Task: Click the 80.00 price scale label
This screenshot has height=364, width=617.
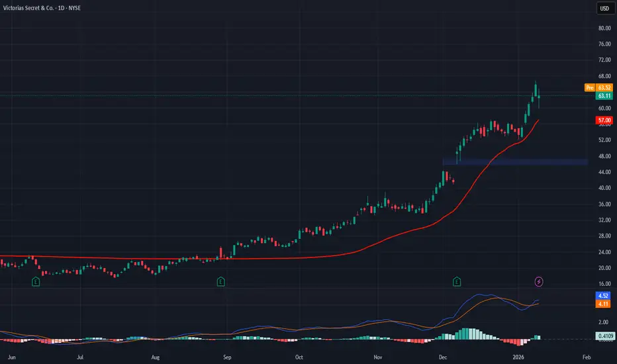Action: tap(604, 28)
